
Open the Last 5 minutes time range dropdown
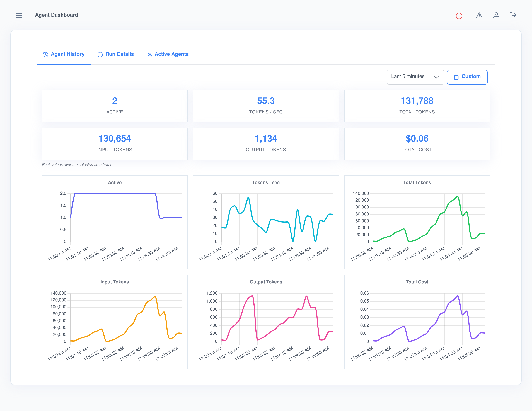(415, 77)
